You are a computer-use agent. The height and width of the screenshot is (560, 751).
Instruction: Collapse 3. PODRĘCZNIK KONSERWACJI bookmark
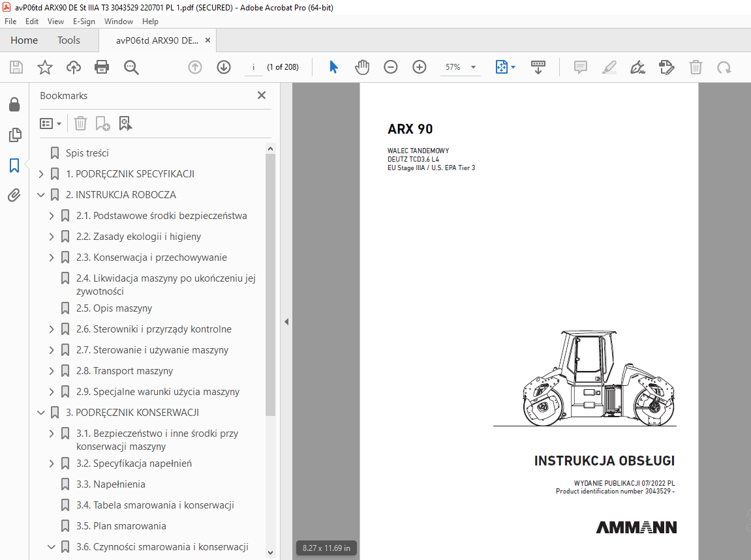click(x=40, y=413)
